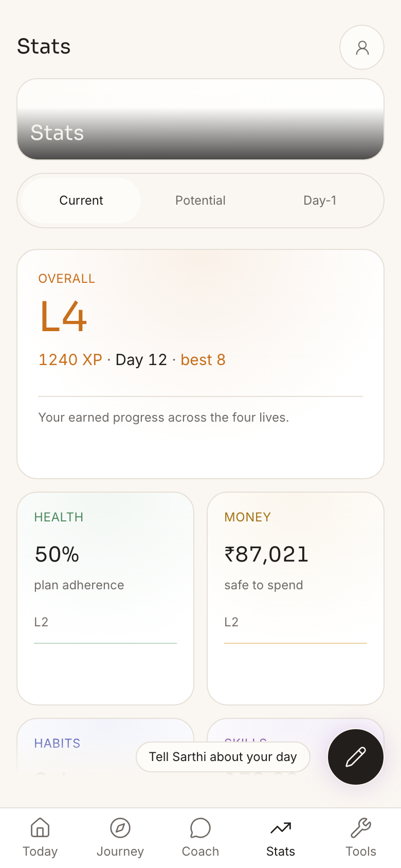
Task: Tap Tell Sarthi about your day
Action: [223, 757]
